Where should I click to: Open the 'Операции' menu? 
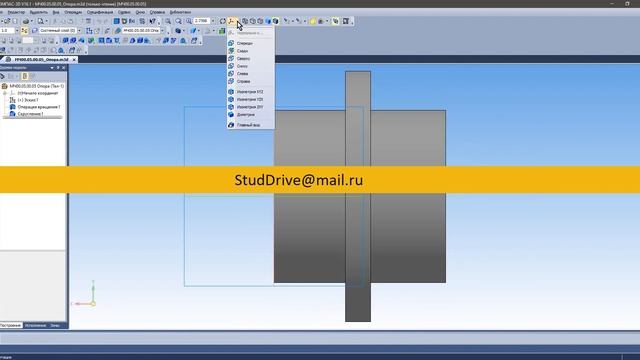(x=73, y=12)
